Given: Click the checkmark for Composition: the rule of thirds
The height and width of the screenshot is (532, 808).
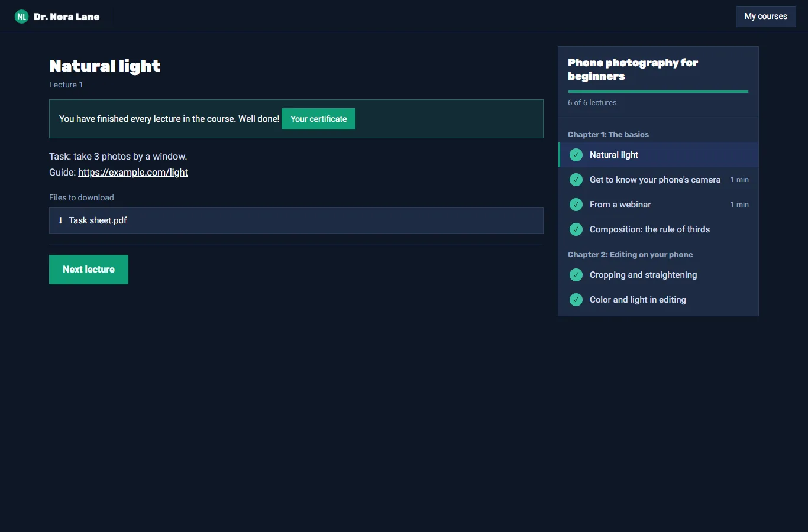Looking at the screenshot, I should [576, 229].
